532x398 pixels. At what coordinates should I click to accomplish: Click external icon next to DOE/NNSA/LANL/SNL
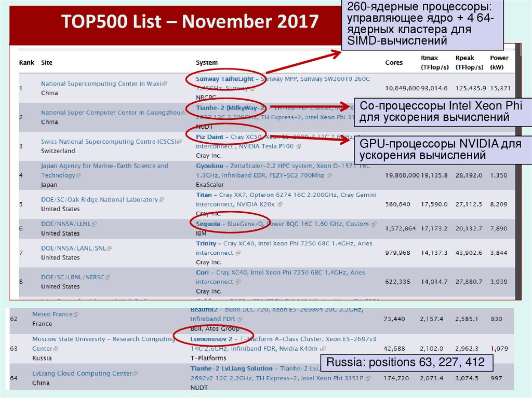[x=109, y=249]
